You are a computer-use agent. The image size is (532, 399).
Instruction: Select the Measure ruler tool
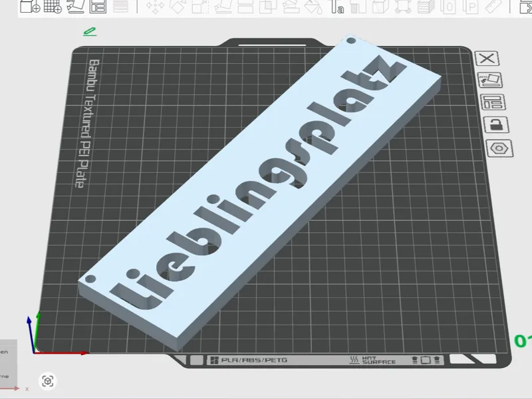pos(493,6)
